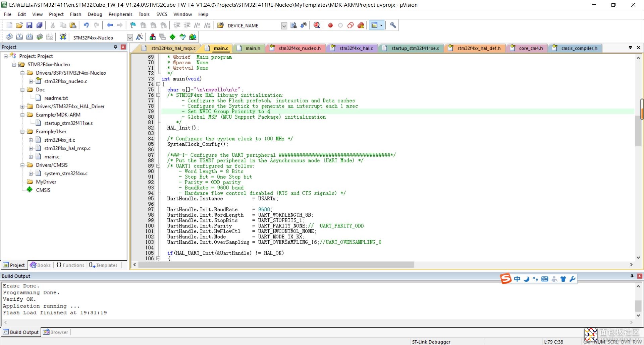Viewport: 644px width, 345px height.
Task: Save the current file via the floppy icon
Action: coord(29,25)
